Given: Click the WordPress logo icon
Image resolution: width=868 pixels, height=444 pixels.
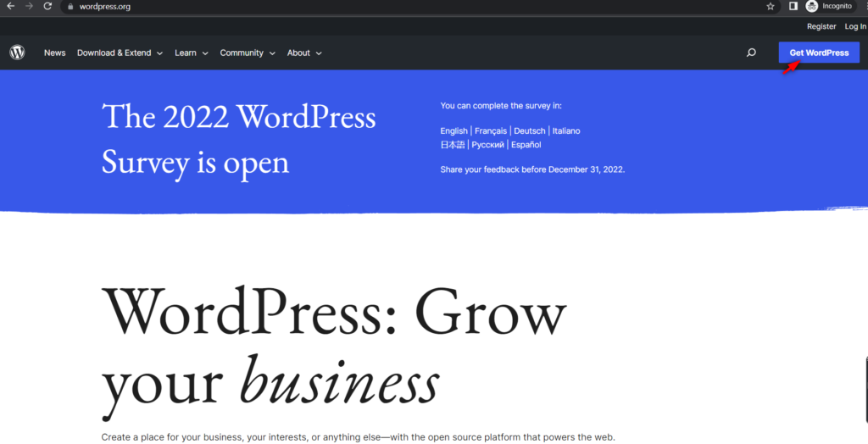Looking at the screenshot, I should coord(17,53).
